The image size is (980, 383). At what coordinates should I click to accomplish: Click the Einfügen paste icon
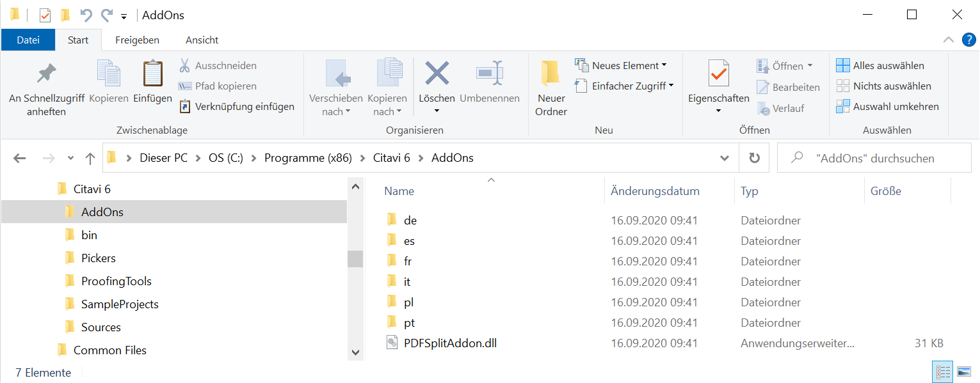click(152, 74)
